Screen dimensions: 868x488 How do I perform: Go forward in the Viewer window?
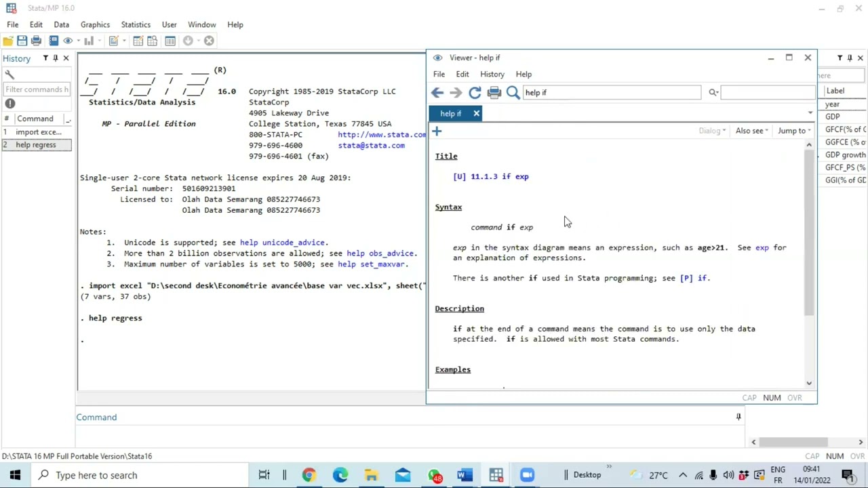coord(456,92)
